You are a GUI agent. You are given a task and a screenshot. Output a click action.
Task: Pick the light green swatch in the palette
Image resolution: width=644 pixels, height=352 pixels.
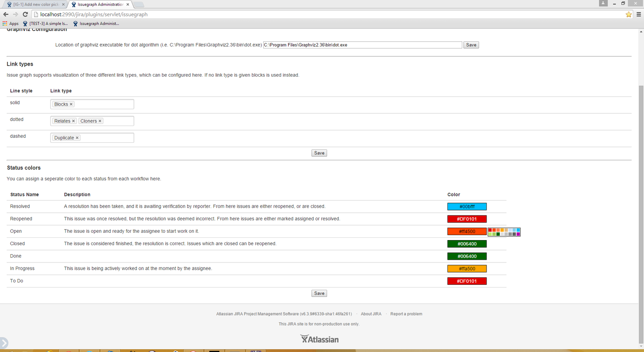tap(490, 234)
